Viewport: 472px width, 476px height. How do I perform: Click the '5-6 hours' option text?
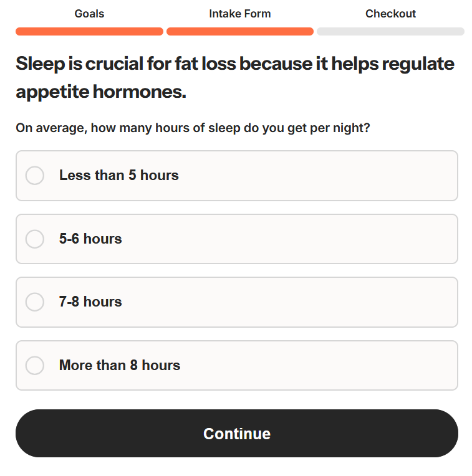(x=90, y=239)
